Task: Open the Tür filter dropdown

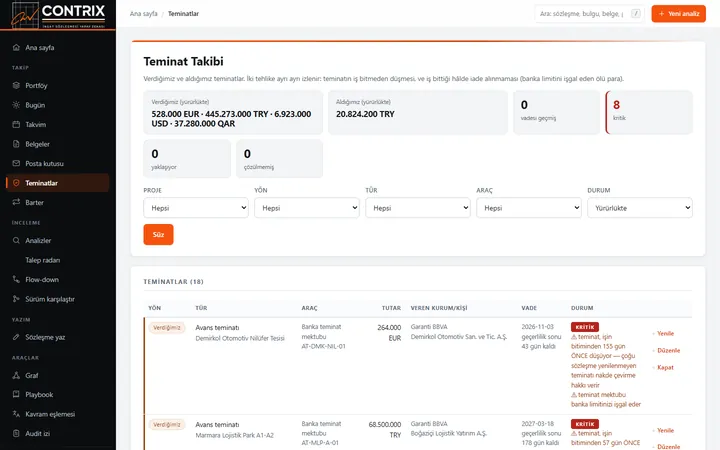Action: pos(418,208)
